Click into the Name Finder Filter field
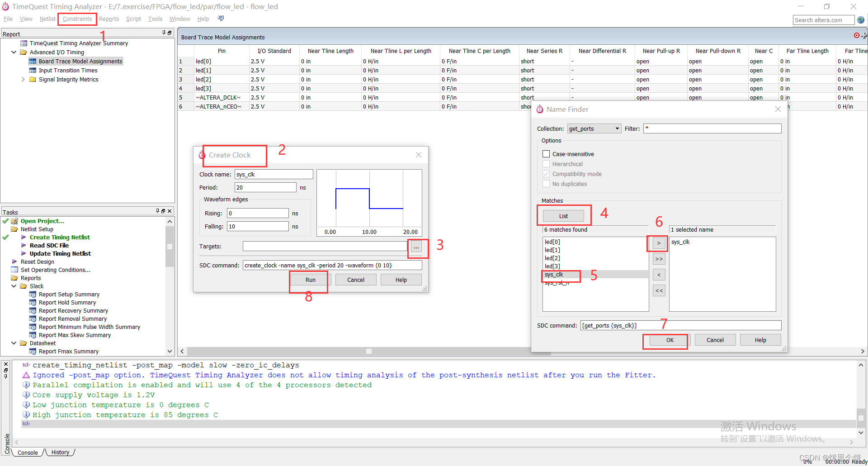868x466 pixels. (x=712, y=129)
